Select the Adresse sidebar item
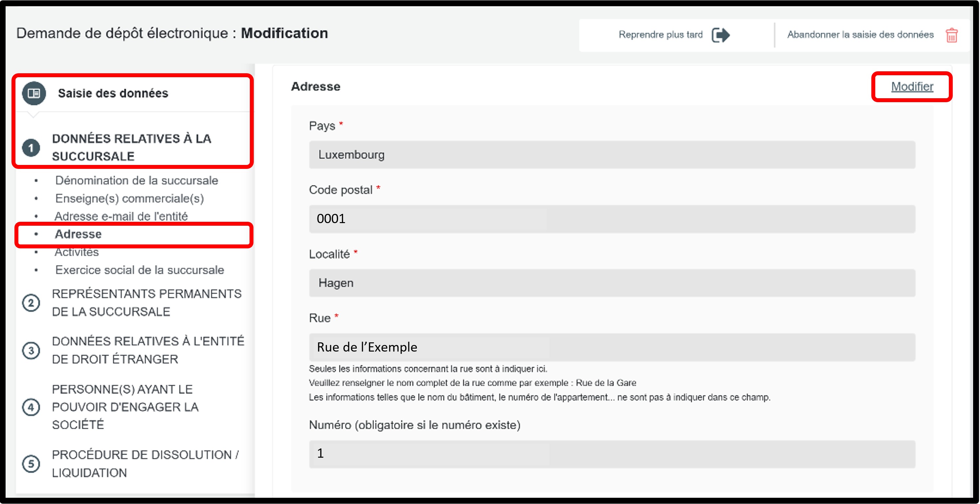This screenshot has width=980, height=504. click(78, 234)
